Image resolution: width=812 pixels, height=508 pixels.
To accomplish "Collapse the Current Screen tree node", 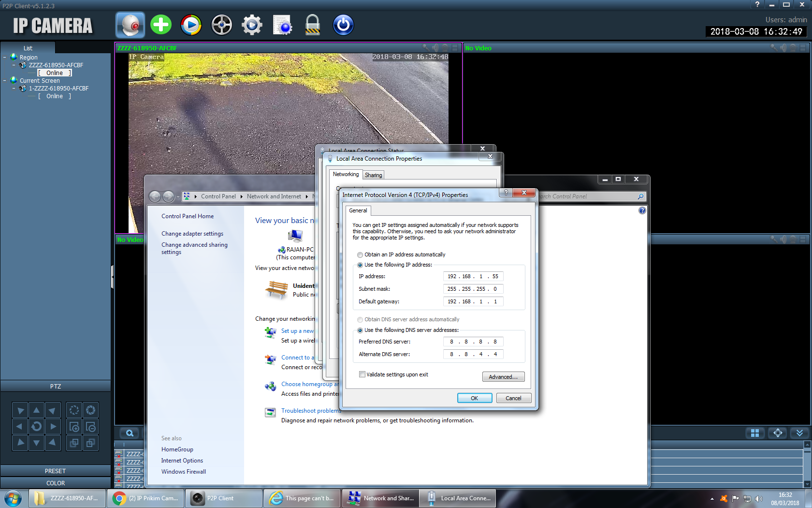I will click(5, 80).
